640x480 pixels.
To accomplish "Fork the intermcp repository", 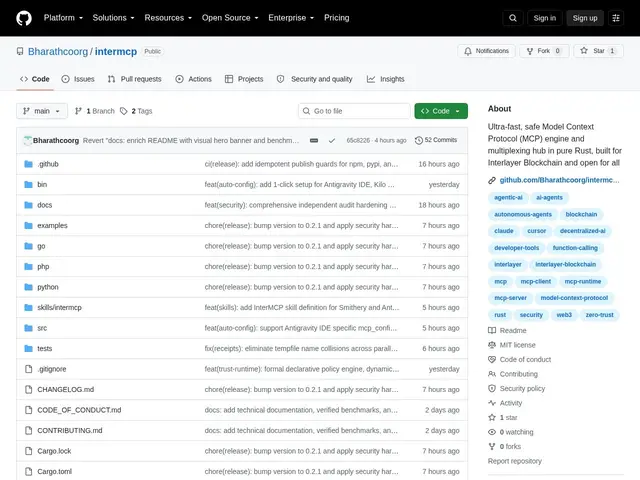I will click(544, 51).
